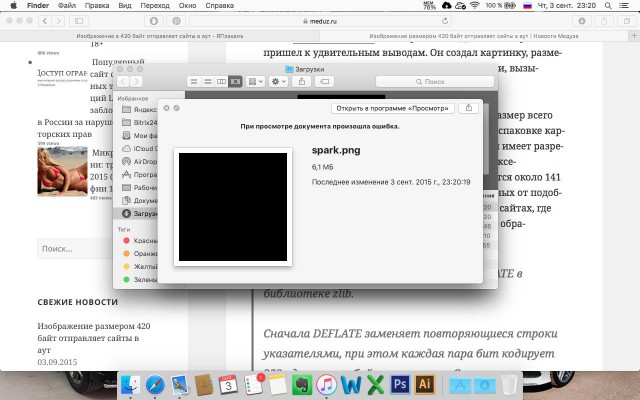
Task: Open the Contacts app in the Dock
Action: click(x=204, y=384)
